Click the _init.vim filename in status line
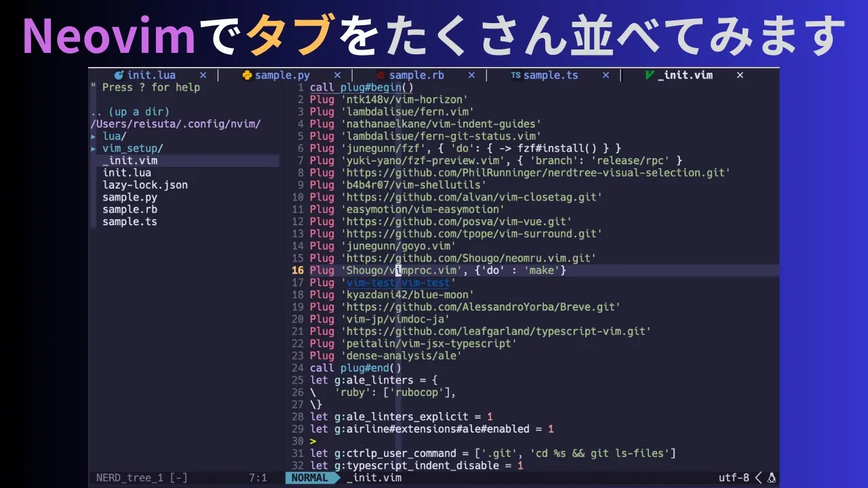The image size is (868, 488). click(374, 478)
